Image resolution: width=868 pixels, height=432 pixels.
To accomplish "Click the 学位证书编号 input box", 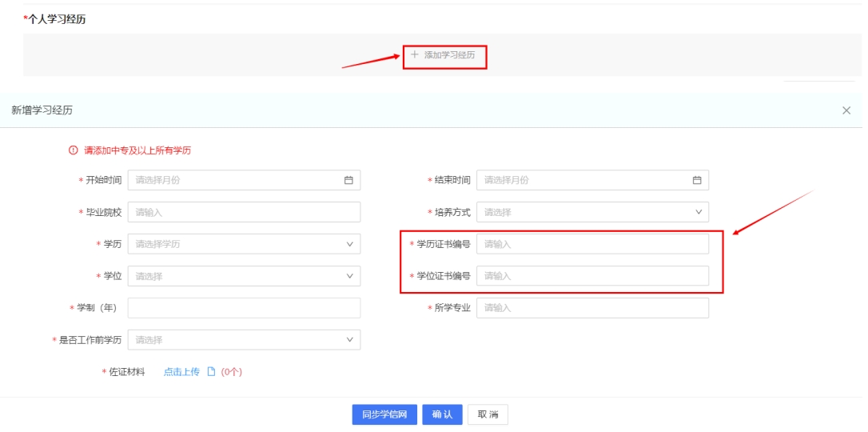I will [x=592, y=276].
